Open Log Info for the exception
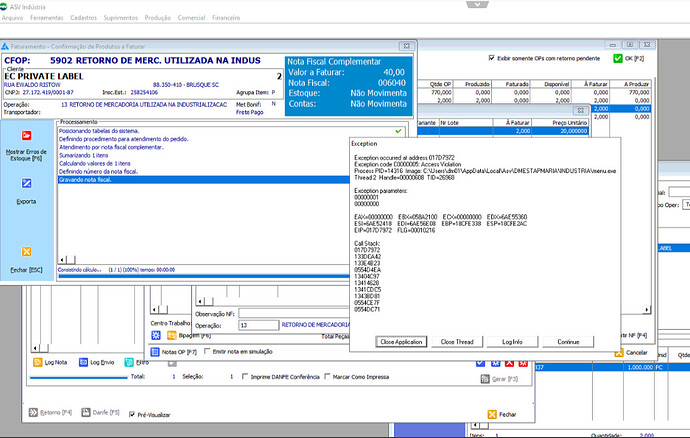 pyautogui.click(x=513, y=342)
